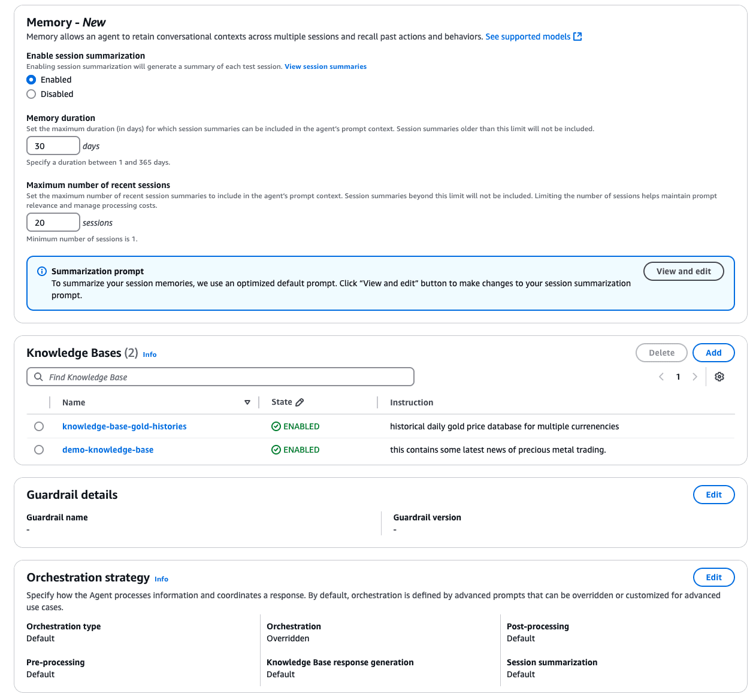The image size is (753, 700).
Task: Click the Memory duration days field
Action: click(x=53, y=146)
